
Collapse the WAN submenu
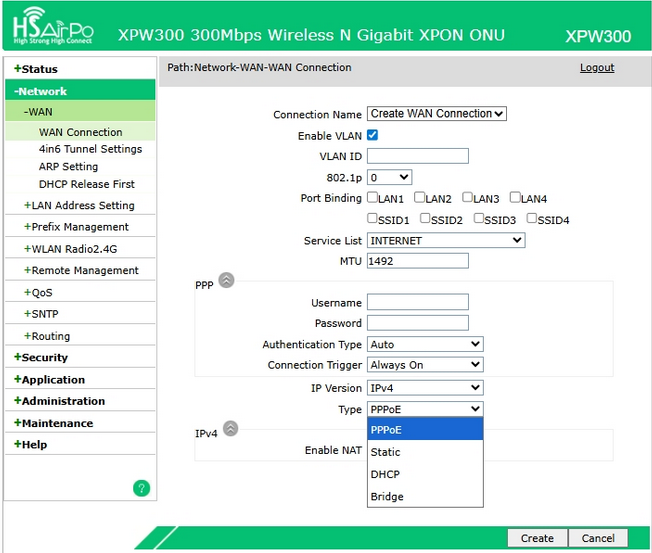pyautogui.click(x=80, y=111)
